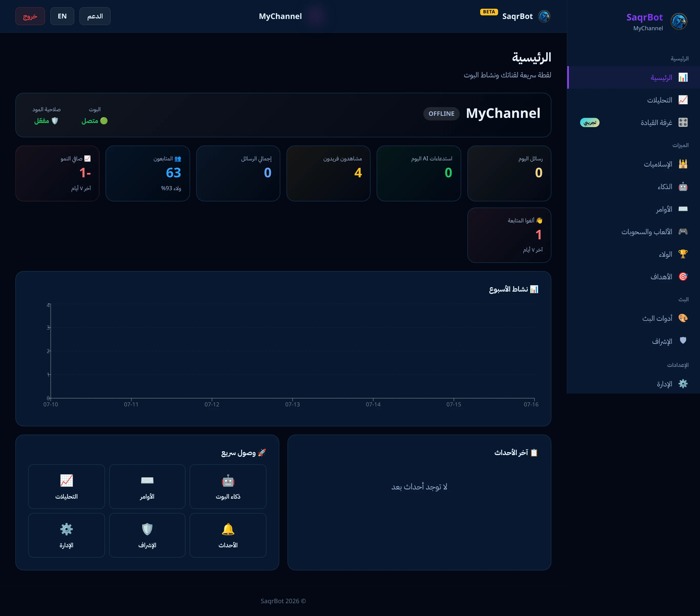Click gear icon in الإدارة quick tile

[66, 529]
